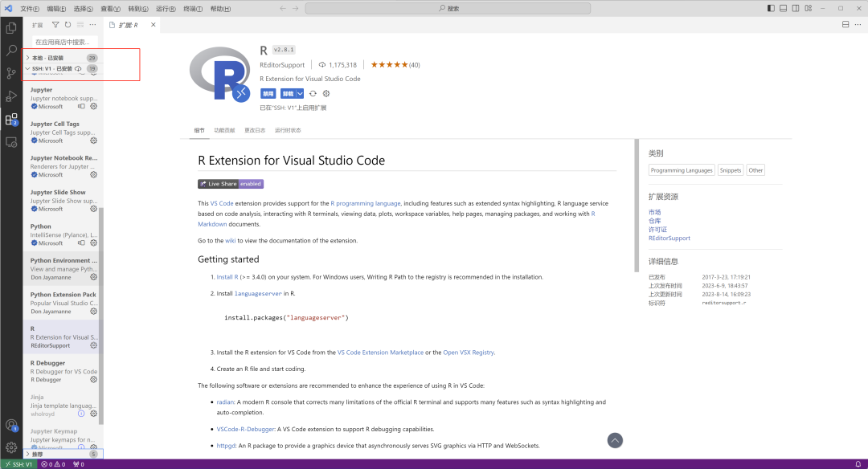Open the Run and Debug view
Viewport: 868px width, 469px height.
11,96
